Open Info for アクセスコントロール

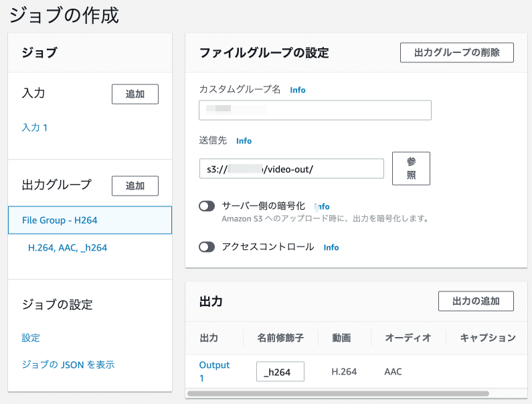[x=331, y=247]
